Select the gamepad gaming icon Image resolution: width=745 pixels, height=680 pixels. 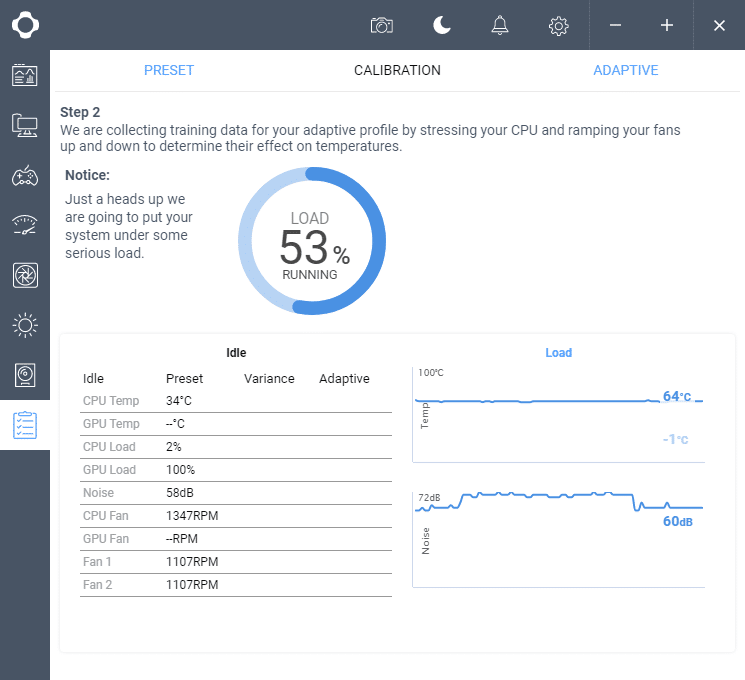tap(25, 176)
